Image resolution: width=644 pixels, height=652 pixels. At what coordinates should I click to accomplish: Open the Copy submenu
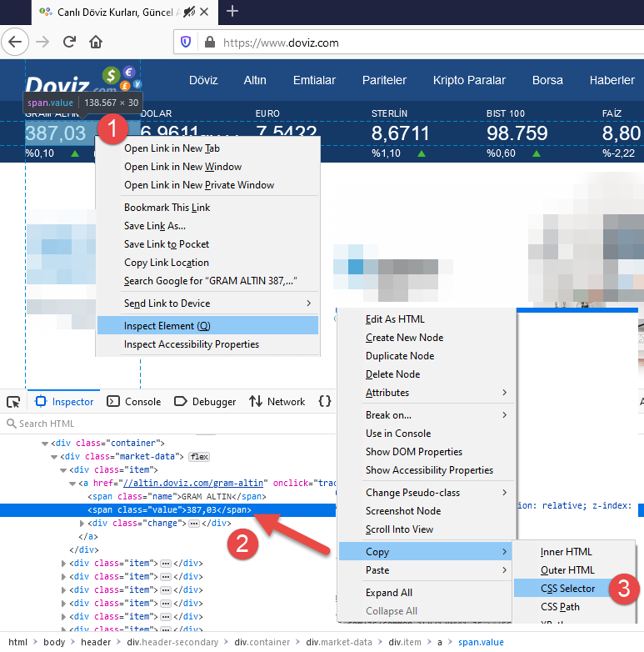point(427,551)
